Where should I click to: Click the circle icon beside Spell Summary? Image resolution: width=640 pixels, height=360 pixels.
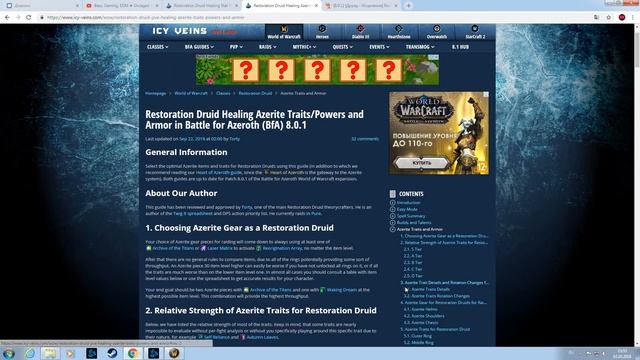[392, 216]
